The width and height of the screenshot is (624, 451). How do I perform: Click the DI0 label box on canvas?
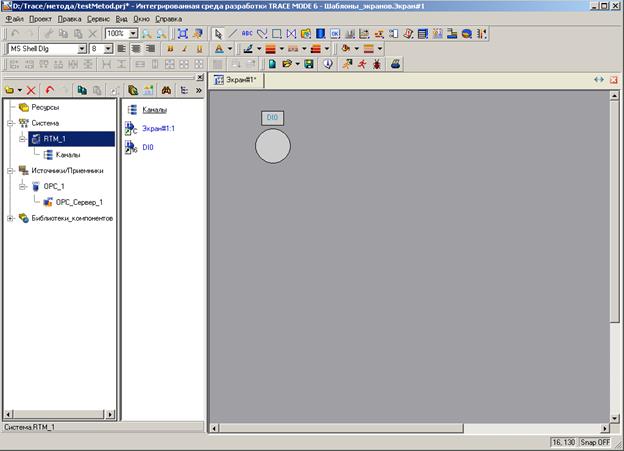(272, 118)
